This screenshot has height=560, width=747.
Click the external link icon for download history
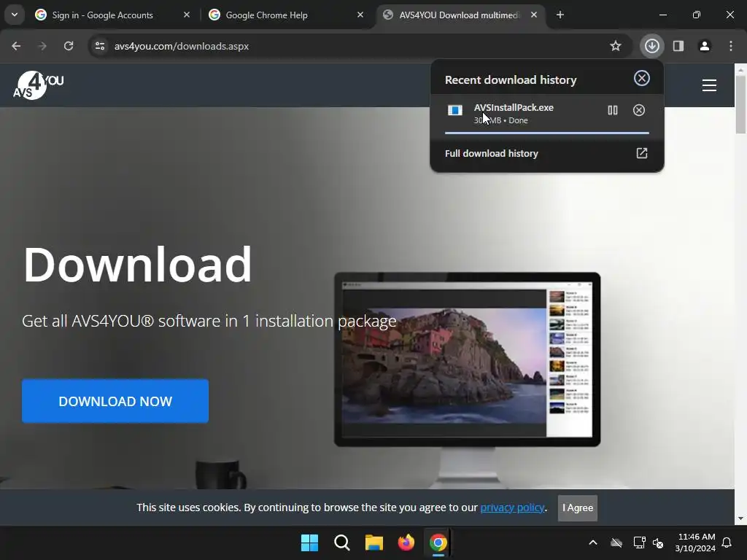(x=642, y=153)
